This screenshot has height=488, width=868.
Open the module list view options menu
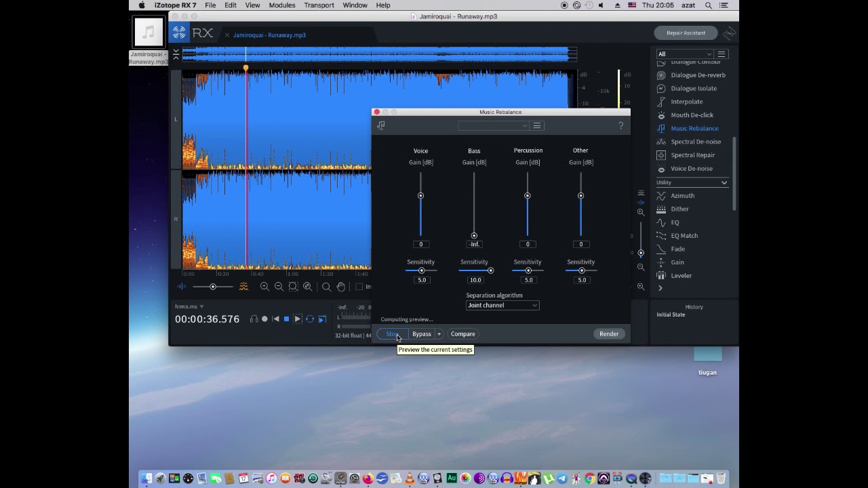point(722,54)
